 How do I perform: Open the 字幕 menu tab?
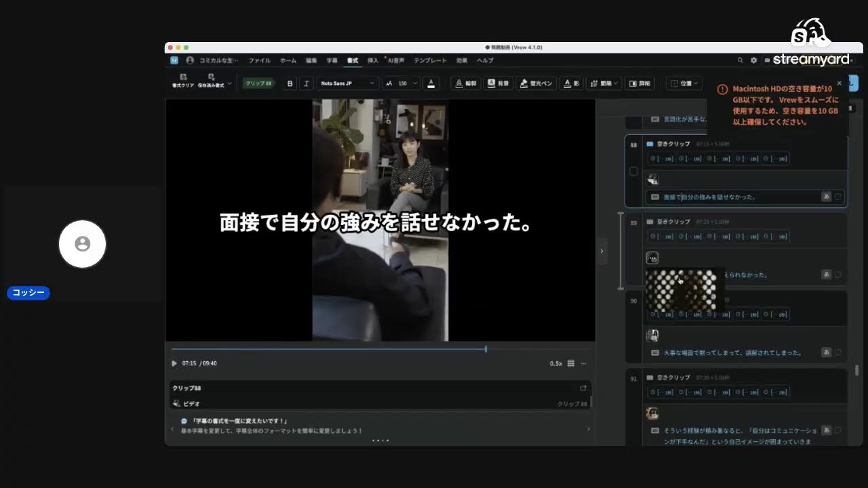(x=332, y=60)
